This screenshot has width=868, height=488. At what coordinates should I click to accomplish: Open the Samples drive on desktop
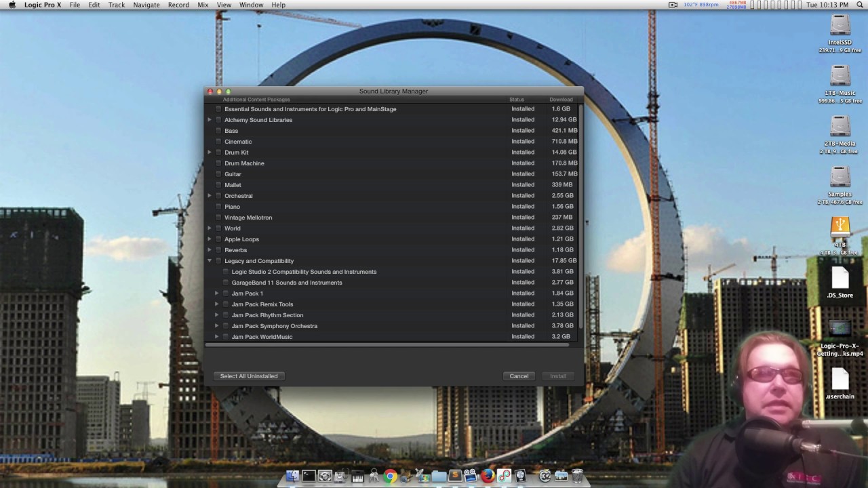840,177
